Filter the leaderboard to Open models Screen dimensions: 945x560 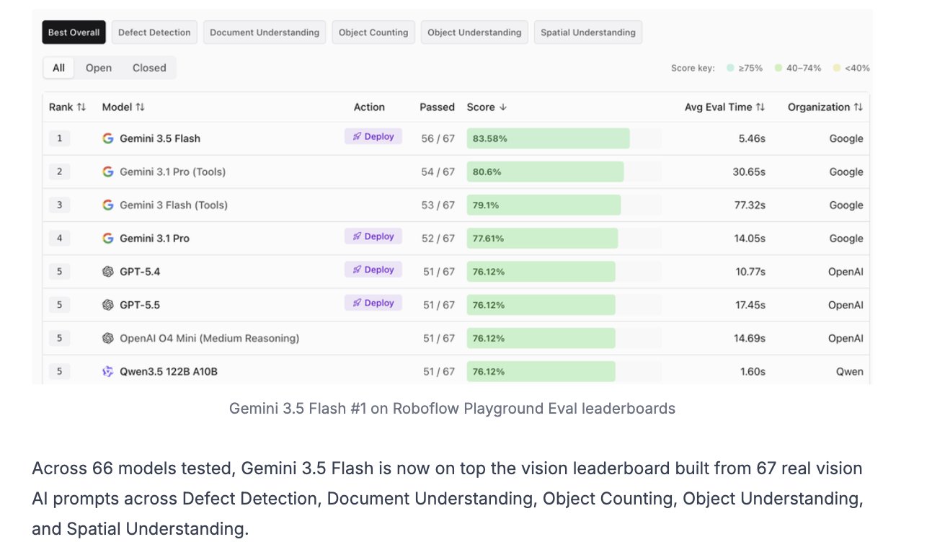99,68
